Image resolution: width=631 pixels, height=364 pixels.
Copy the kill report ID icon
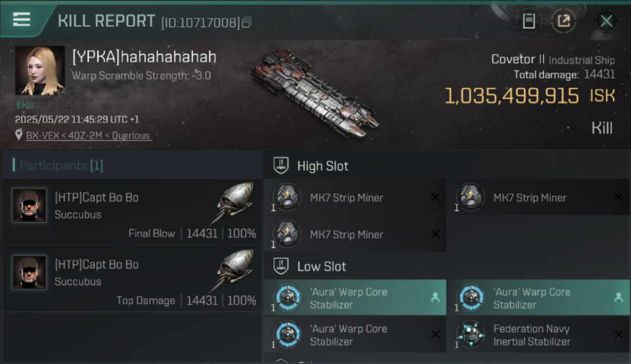(x=247, y=22)
